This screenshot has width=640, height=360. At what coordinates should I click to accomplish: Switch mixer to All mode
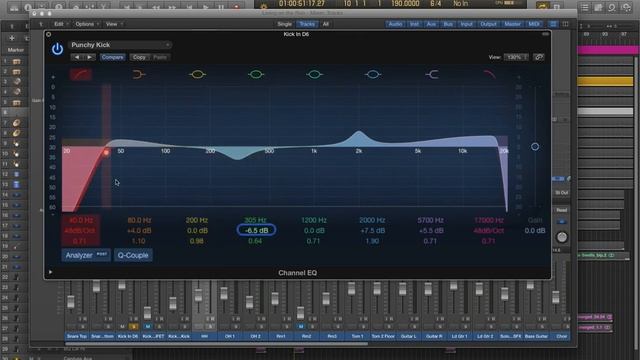[326, 24]
